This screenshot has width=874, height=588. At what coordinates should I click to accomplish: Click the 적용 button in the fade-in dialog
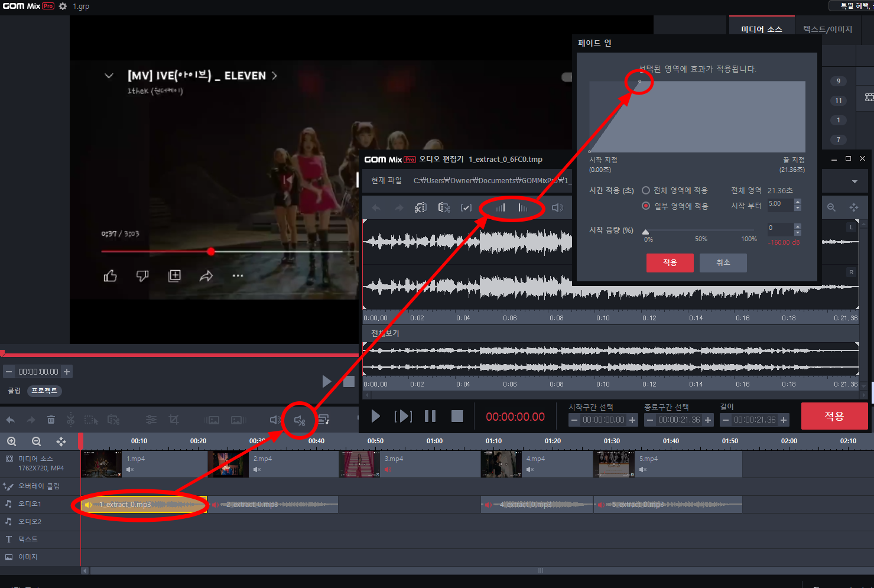(x=670, y=262)
